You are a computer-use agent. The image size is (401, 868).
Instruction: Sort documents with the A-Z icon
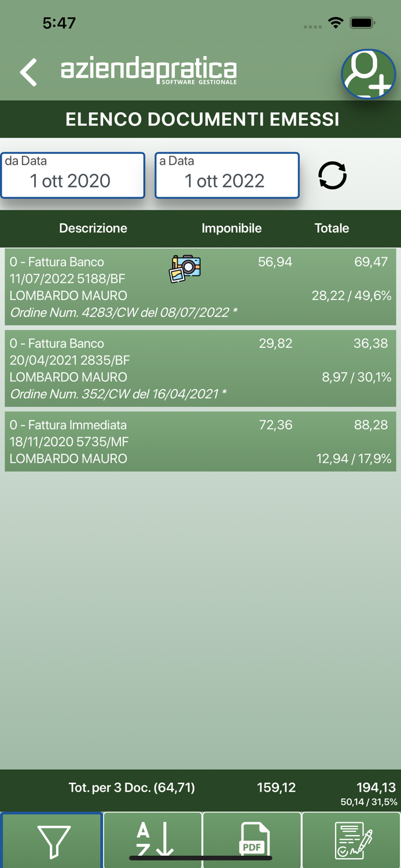pos(153,840)
